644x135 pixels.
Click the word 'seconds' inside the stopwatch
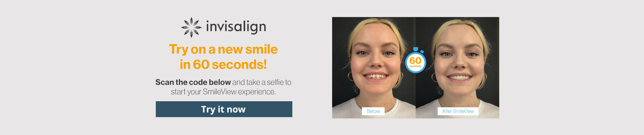[x=415, y=66]
